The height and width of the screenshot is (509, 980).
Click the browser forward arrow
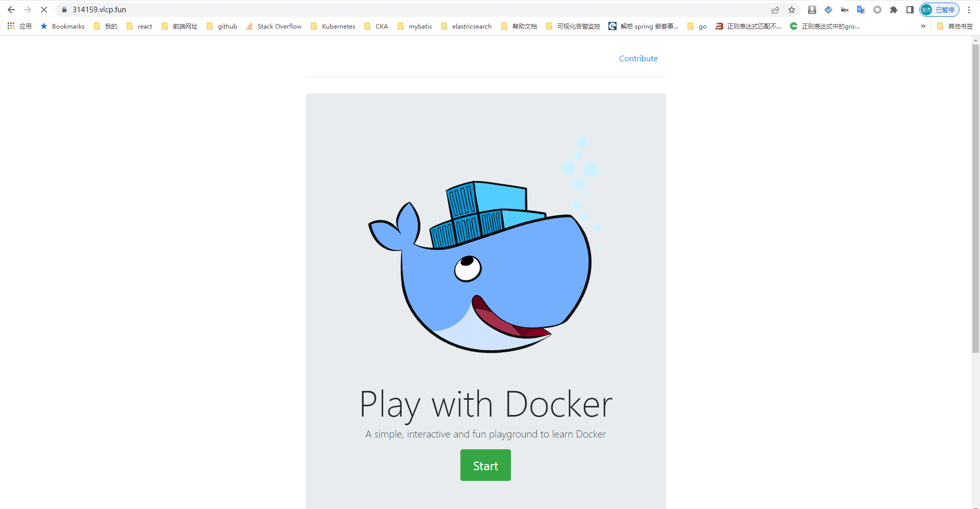point(28,10)
